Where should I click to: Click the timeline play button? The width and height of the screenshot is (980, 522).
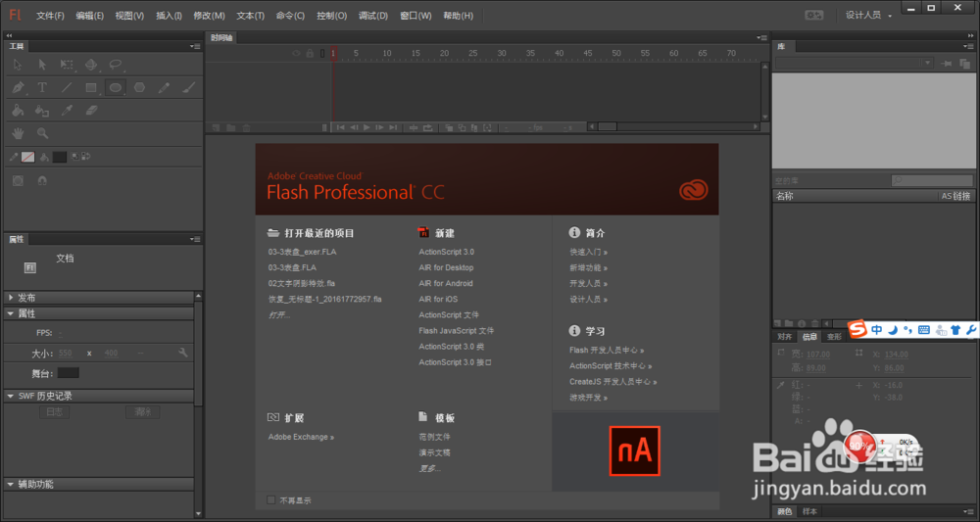click(367, 127)
